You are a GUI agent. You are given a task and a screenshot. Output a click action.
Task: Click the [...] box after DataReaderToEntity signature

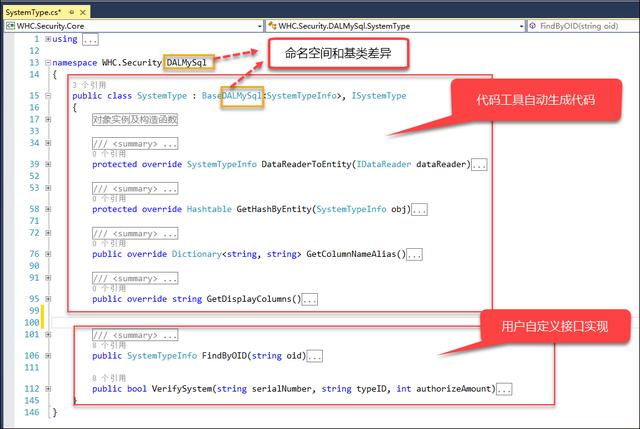click(x=479, y=165)
